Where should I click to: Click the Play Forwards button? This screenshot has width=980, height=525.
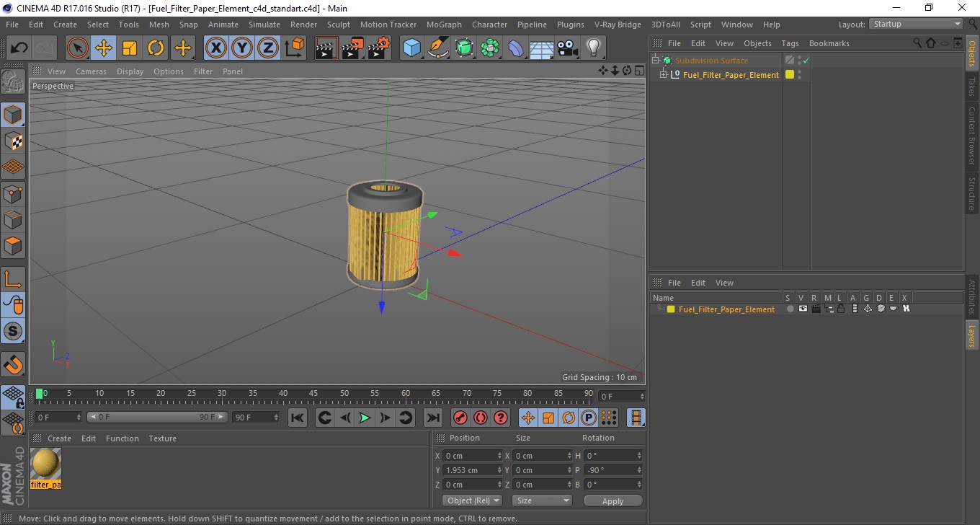pos(365,418)
